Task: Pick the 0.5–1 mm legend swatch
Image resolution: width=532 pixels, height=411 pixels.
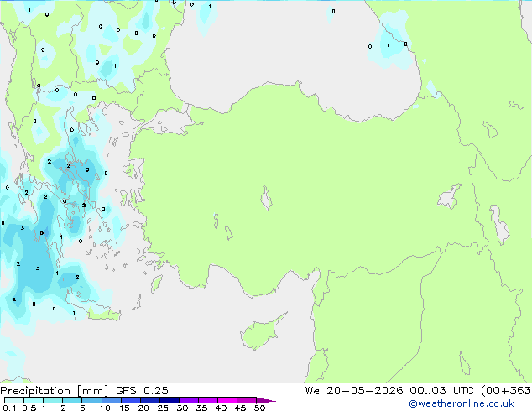Action: (x=34, y=400)
